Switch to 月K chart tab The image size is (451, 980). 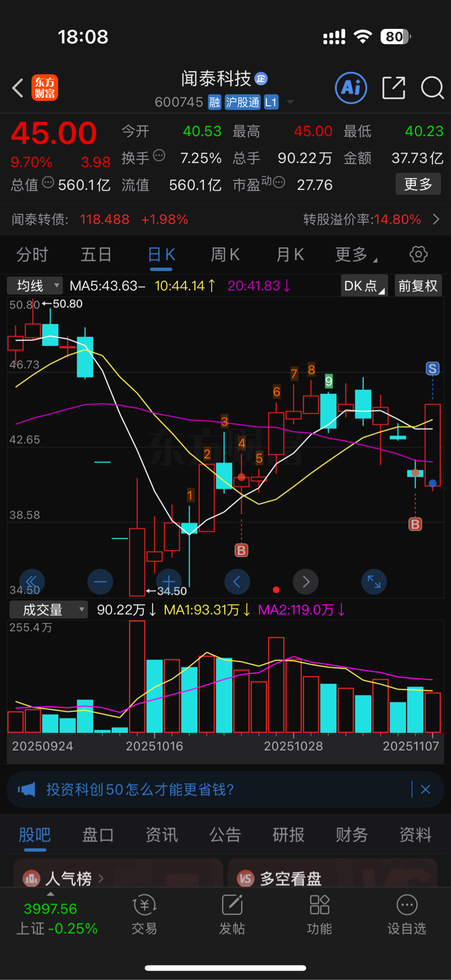290,255
